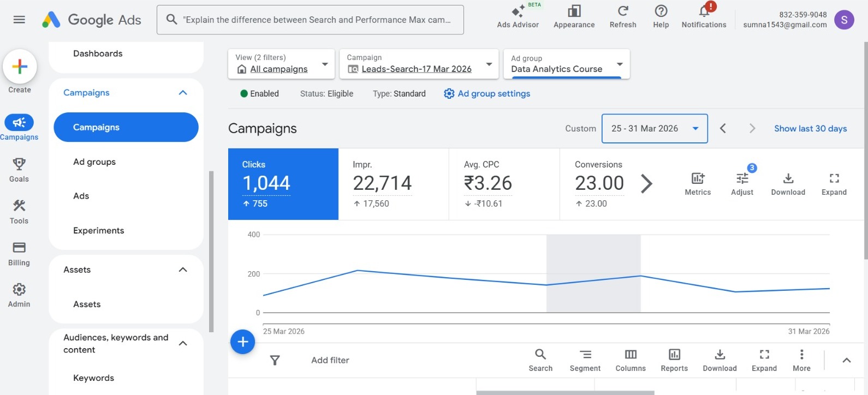Go to previous date period

(x=723, y=129)
